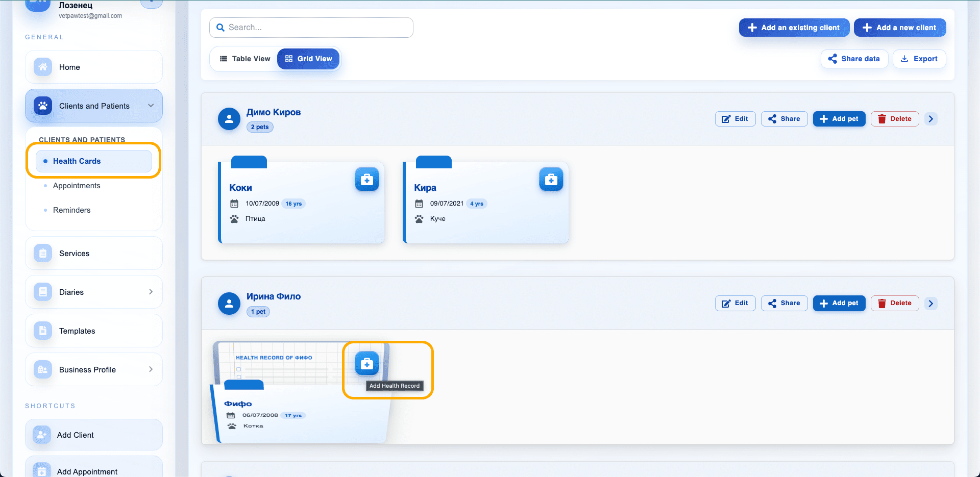Click the Home house icon
This screenshot has width=980, height=477.
click(x=43, y=67)
